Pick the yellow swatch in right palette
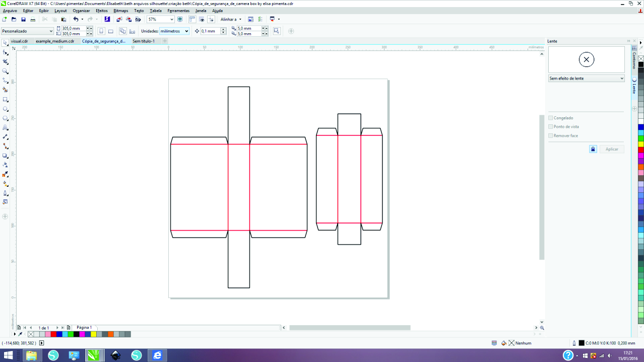The width and height of the screenshot is (644, 362). [x=641, y=144]
